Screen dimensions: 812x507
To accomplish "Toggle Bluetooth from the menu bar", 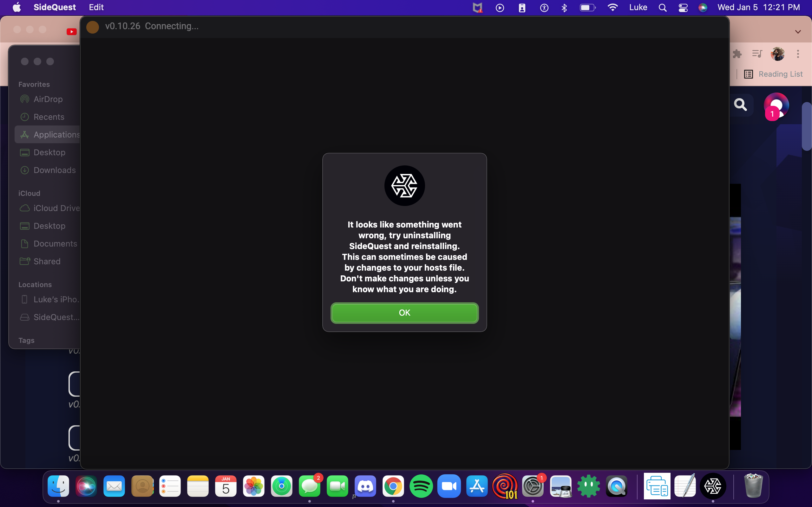I will click(564, 7).
